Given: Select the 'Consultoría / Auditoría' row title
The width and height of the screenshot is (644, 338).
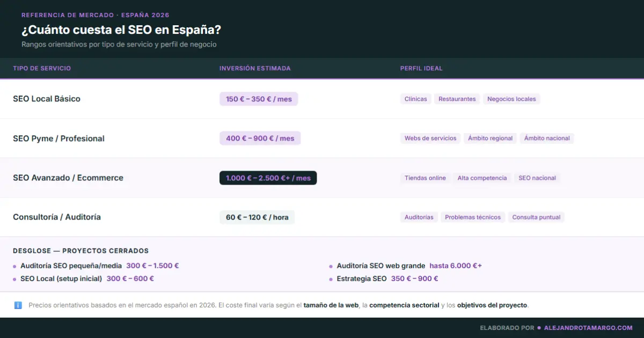Looking at the screenshot, I should click(x=57, y=217).
